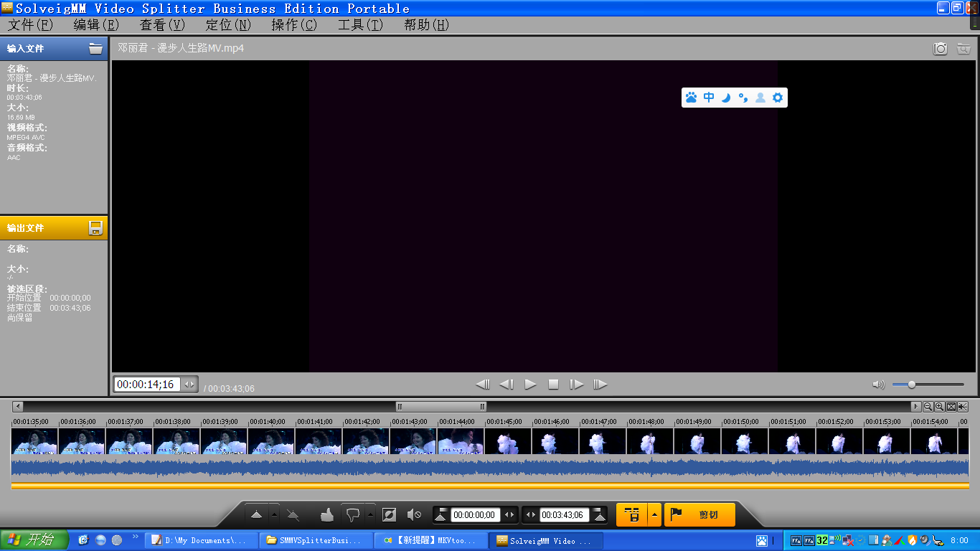Click the batch queue orange icon

pos(631,514)
